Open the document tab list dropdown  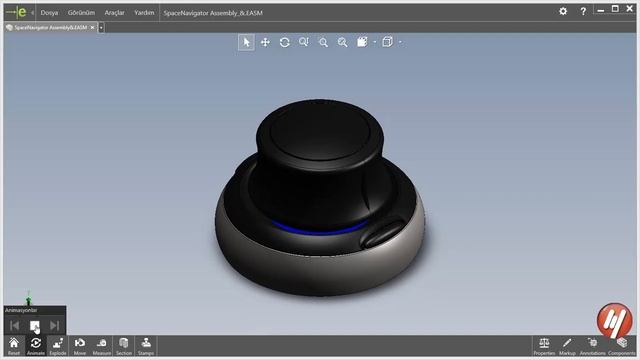click(x=101, y=27)
